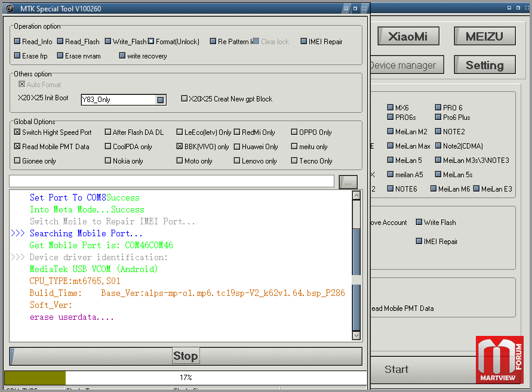Click the log scrollbar up arrow
Screen dimensions: 532x392
(356, 195)
